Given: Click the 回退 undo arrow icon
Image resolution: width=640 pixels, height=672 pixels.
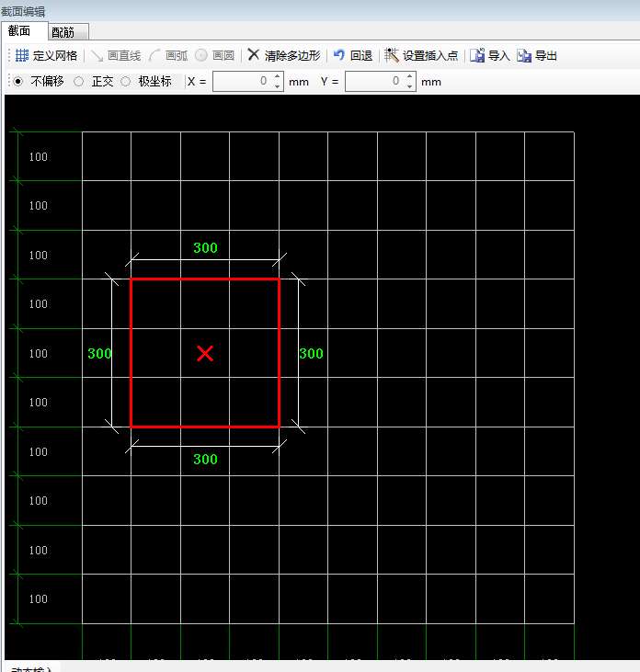Looking at the screenshot, I should [339, 55].
